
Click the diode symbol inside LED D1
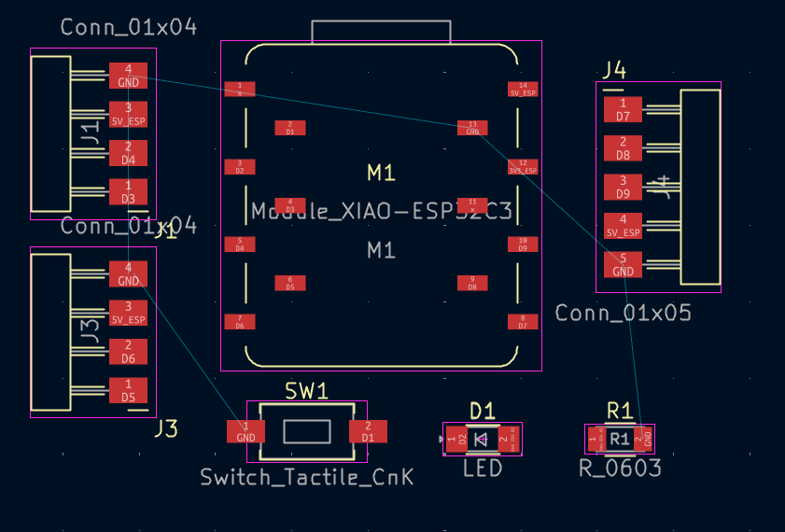point(483,440)
